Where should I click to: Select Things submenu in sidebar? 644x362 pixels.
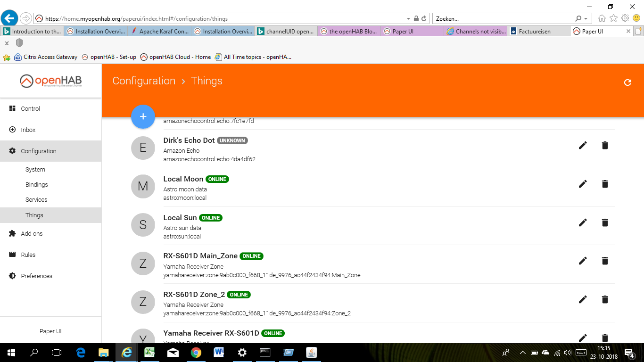click(50, 215)
